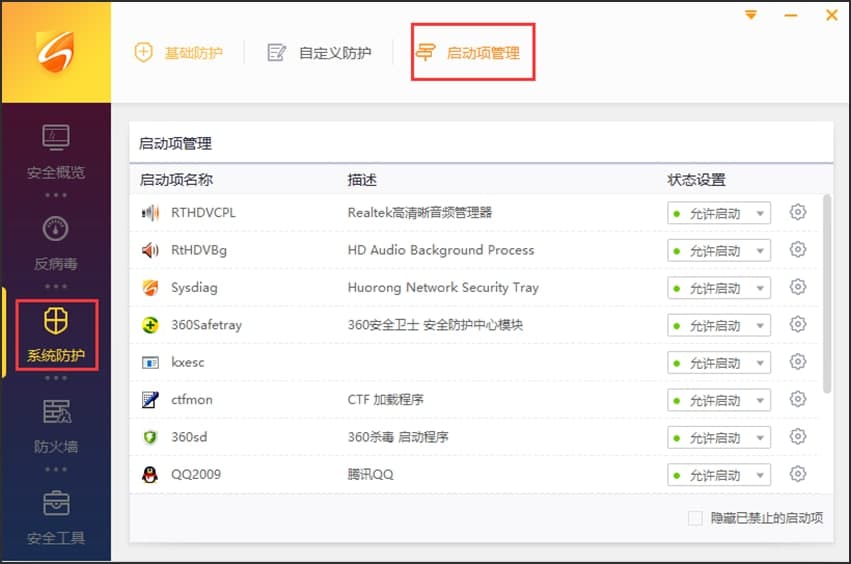The image size is (851, 564).
Task: Open settings gear for RTHDVCPL
Action: 797,212
